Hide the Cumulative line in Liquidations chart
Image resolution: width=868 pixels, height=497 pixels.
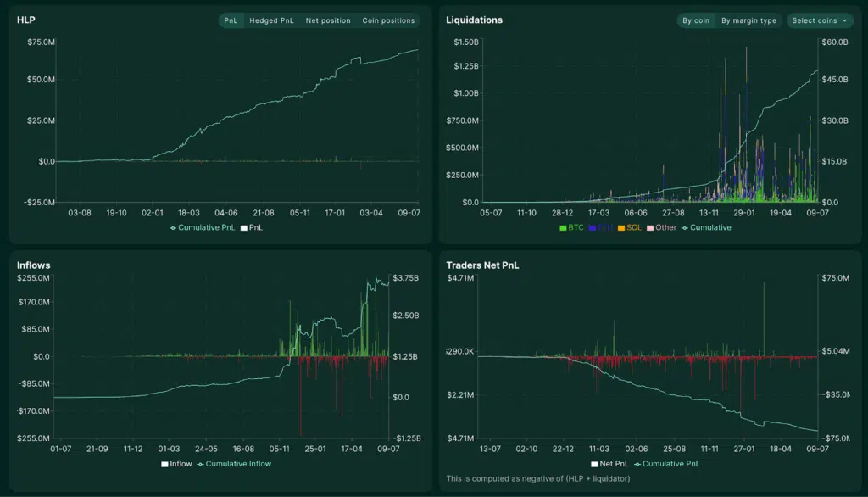pos(706,227)
